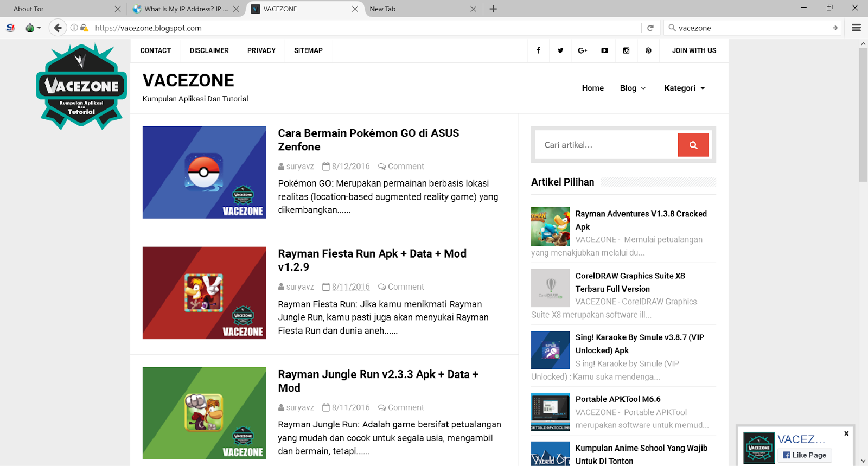This screenshot has width=868, height=466.
Task: Open Rayman Jungle Run v2.3.3 article title
Action: point(378,381)
